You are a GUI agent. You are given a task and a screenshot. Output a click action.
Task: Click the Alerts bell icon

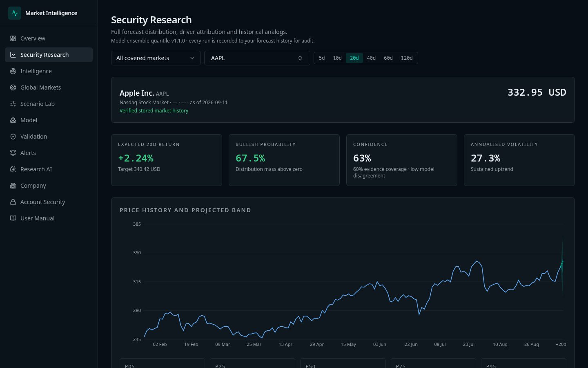tap(13, 153)
